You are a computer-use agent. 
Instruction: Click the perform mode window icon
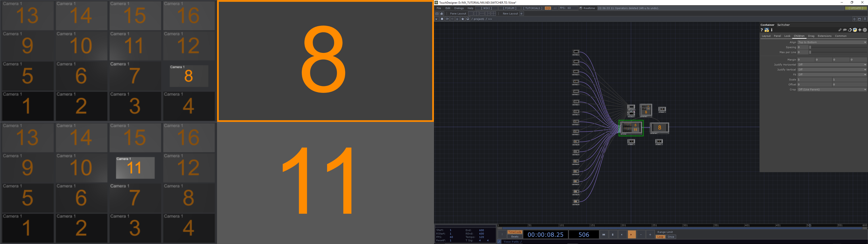click(437, 14)
